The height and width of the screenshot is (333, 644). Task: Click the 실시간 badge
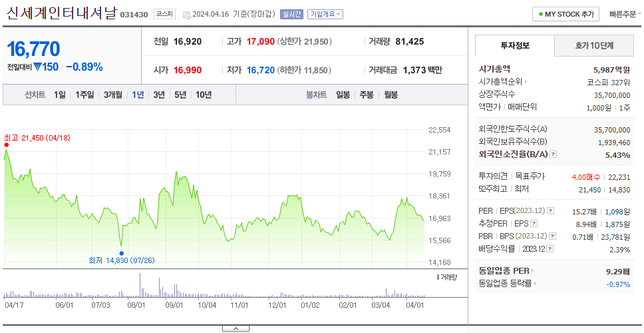tap(291, 15)
